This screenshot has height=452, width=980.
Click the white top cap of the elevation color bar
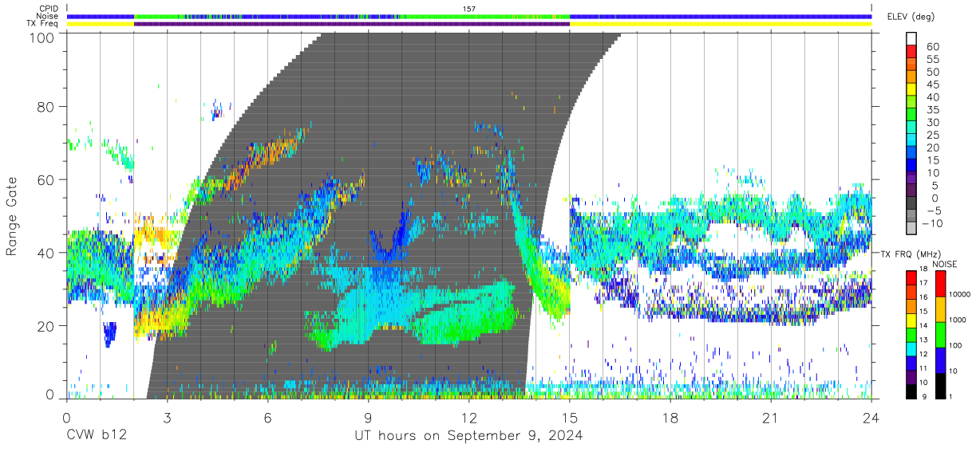click(x=911, y=39)
